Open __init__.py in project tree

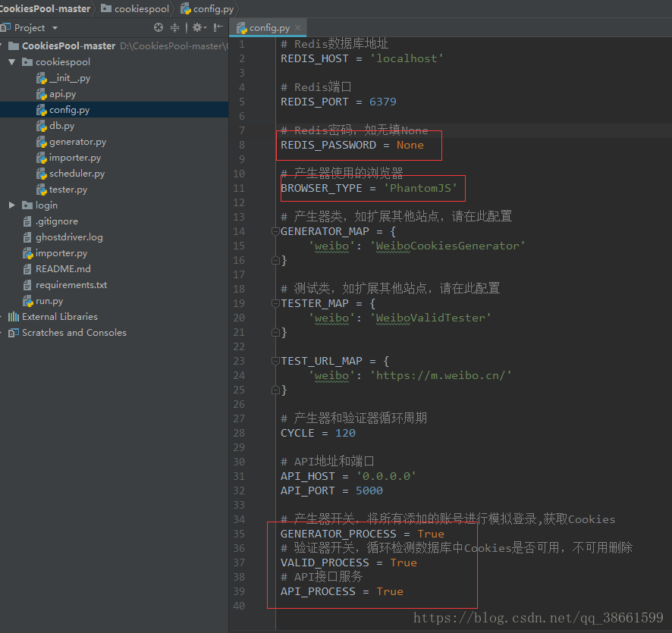(70, 78)
